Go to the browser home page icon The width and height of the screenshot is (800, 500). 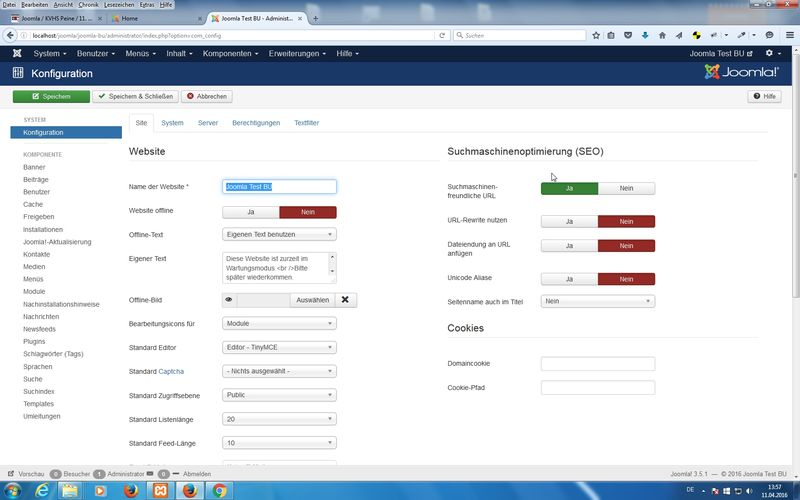click(x=662, y=35)
